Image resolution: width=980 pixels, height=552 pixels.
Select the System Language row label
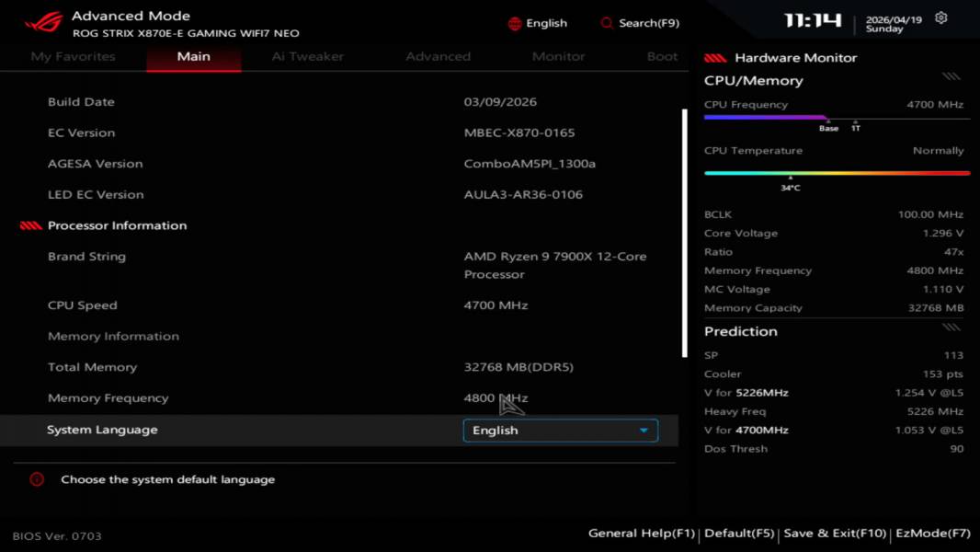102,430
